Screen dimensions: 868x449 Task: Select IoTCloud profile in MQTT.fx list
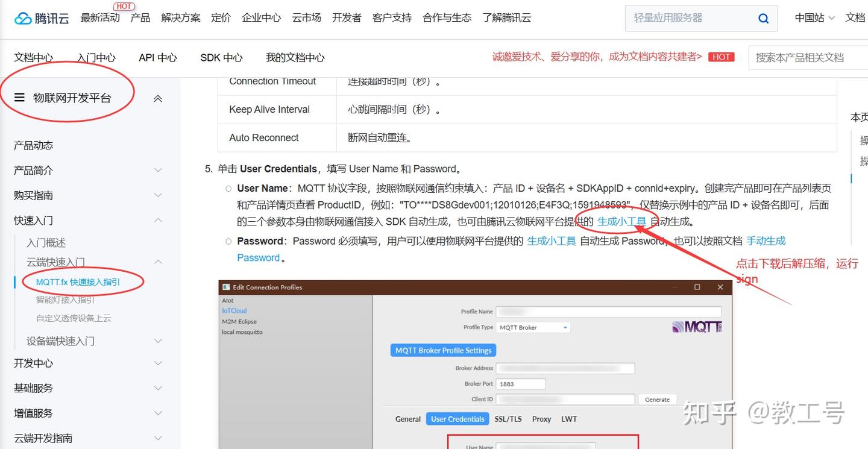coord(234,311)
